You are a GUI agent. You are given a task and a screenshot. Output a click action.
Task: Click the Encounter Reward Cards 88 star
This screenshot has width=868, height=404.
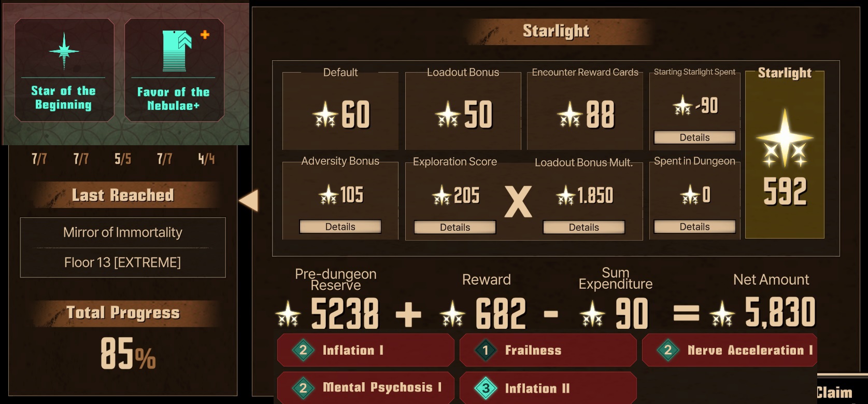(570, 115)
